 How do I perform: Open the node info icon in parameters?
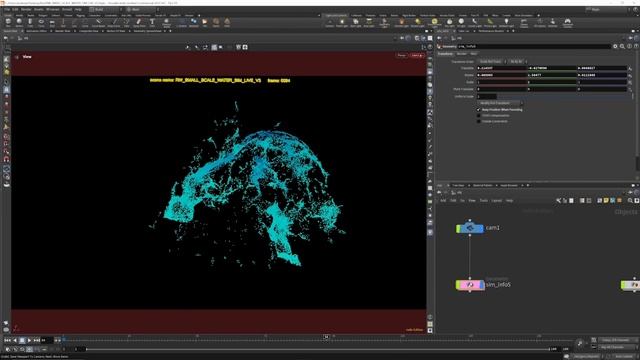click(x=629, y=46)
